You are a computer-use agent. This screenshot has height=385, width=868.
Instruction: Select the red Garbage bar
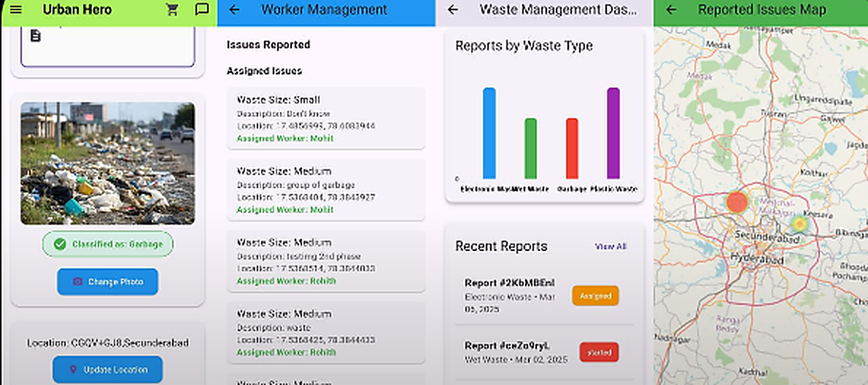pos(572,148)
